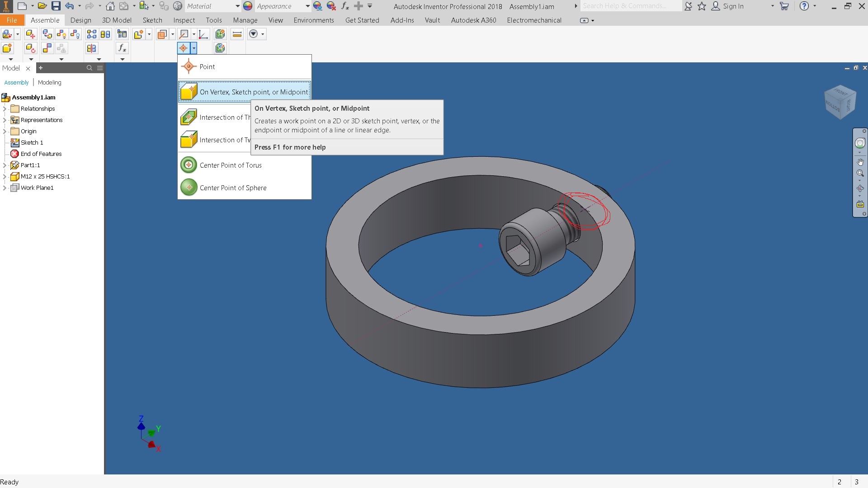Expand the Origin folder in browser tree
868x488 pixels.
coord(5,131)
